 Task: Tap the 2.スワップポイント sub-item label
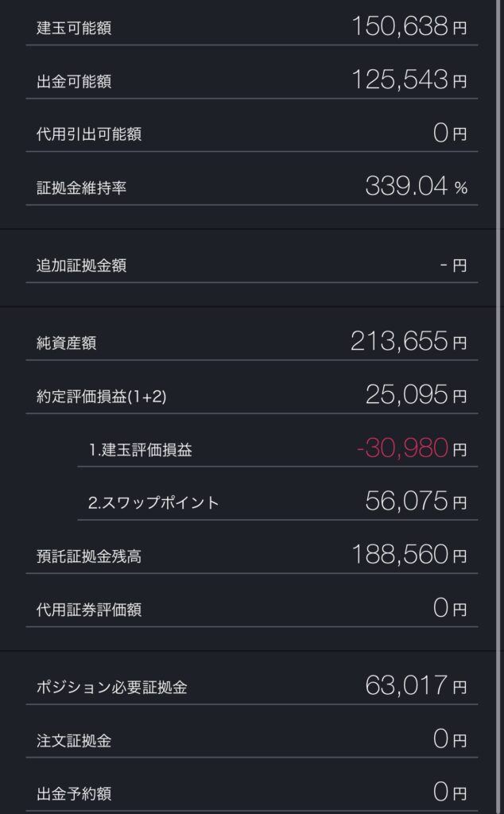(154, 503)
